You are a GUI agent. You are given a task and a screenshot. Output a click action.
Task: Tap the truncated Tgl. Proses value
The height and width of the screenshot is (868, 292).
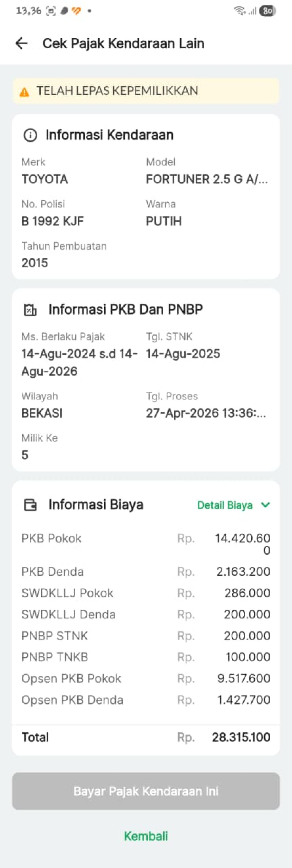point(205,413)
